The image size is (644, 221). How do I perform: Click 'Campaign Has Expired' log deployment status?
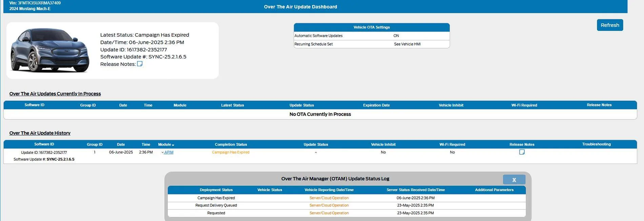[x=216, y=198]
